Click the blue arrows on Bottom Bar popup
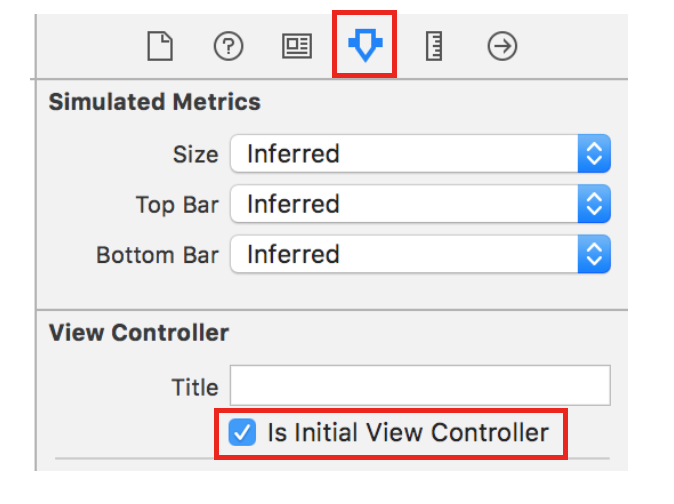 (594, 254)
